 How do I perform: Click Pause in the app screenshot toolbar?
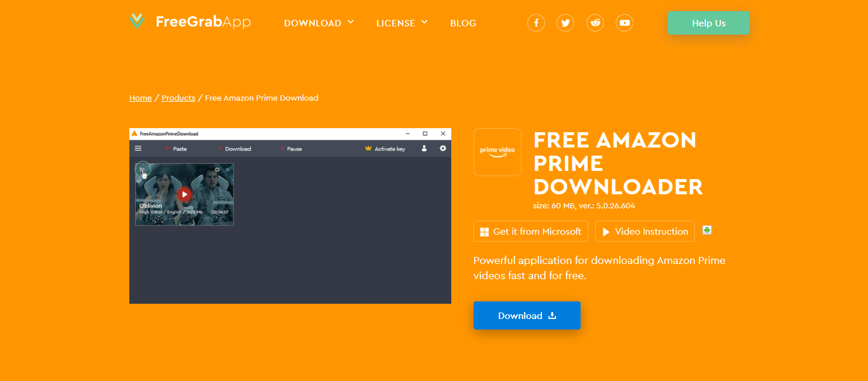click(x=291, y=149)
